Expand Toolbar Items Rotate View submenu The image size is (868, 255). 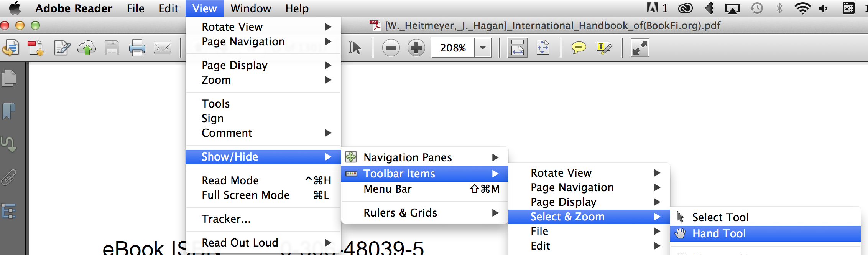pos(589,173)
